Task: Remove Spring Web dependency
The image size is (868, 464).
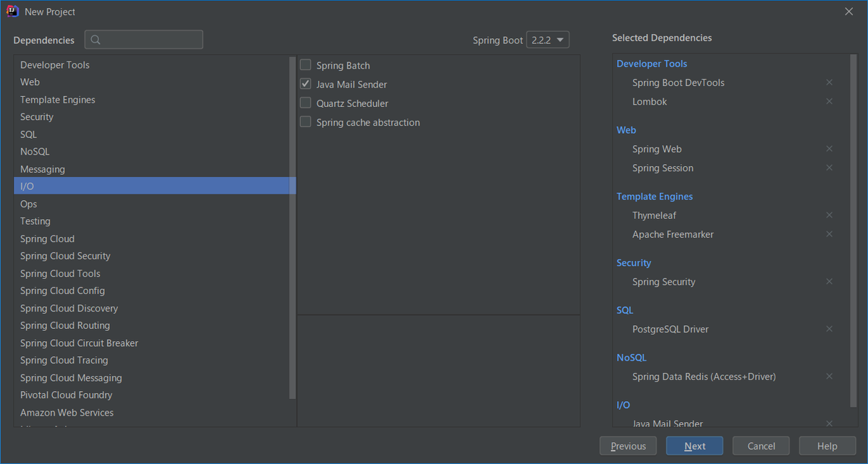Action: pyautogui.click(x=829, y=149)
